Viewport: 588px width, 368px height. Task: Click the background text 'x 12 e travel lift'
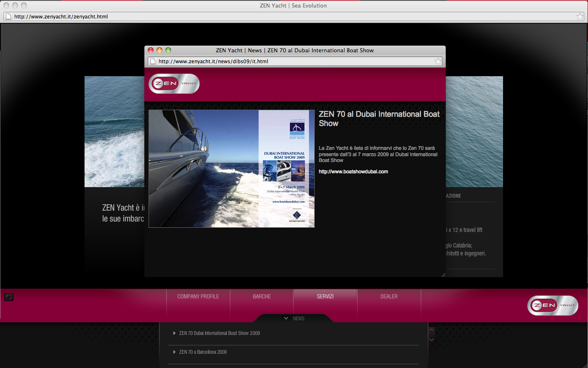(465, 230)
